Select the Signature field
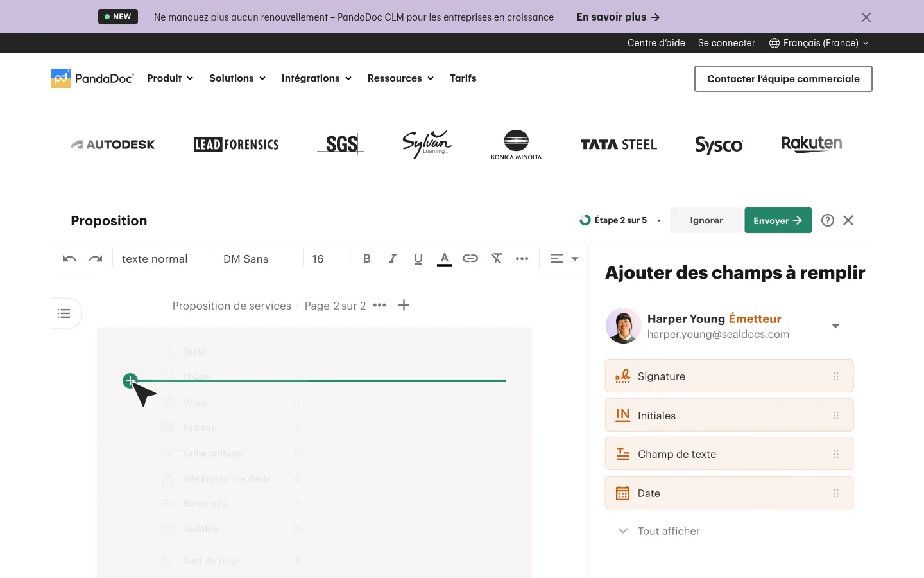This screenshot has height=578, width=924. (x=729, y=376)
